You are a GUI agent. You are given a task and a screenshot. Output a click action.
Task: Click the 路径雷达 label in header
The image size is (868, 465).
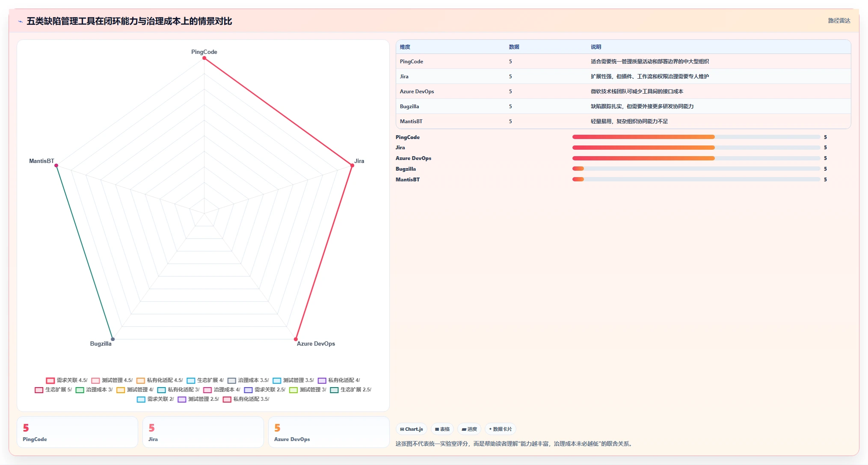coord(839,21)
